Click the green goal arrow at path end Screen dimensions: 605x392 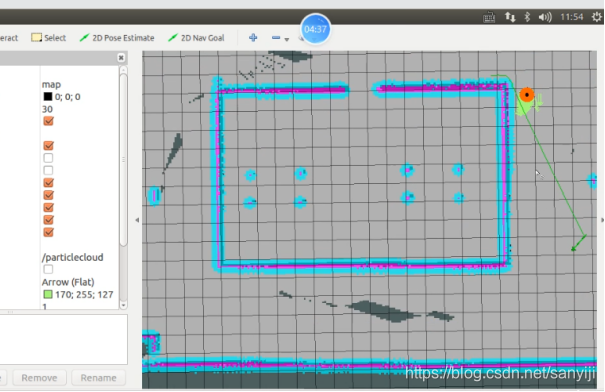(578, 243)
